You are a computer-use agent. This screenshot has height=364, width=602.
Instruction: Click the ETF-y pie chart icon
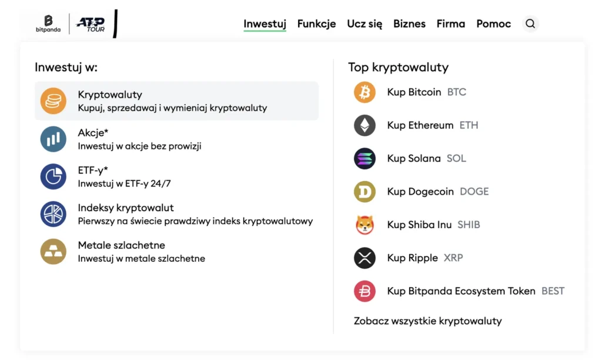tap(53, 176)
